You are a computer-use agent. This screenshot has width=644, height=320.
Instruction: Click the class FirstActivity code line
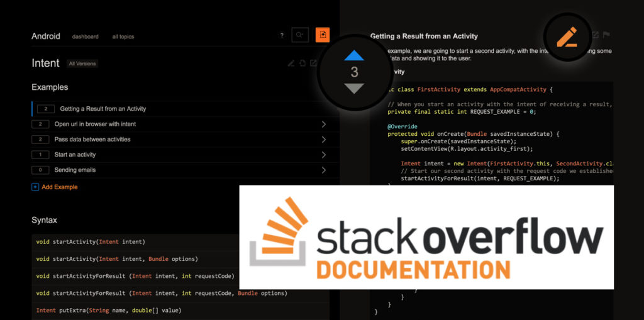click(x=470, y=89)
